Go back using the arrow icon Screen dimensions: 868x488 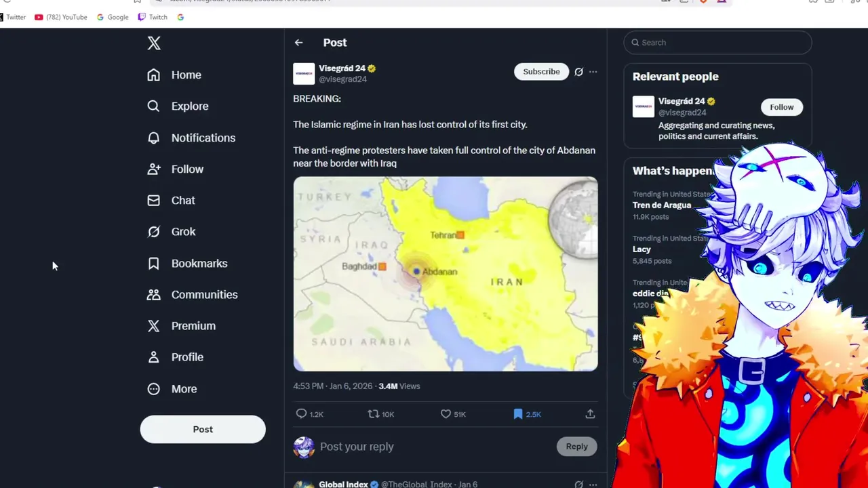pyautogui.click(x=298, y=43)
